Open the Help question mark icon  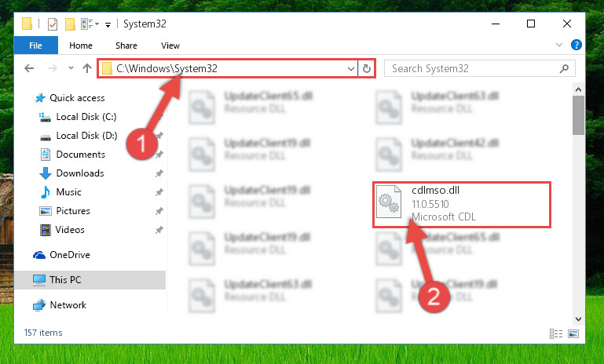click(x=577, y=45)
